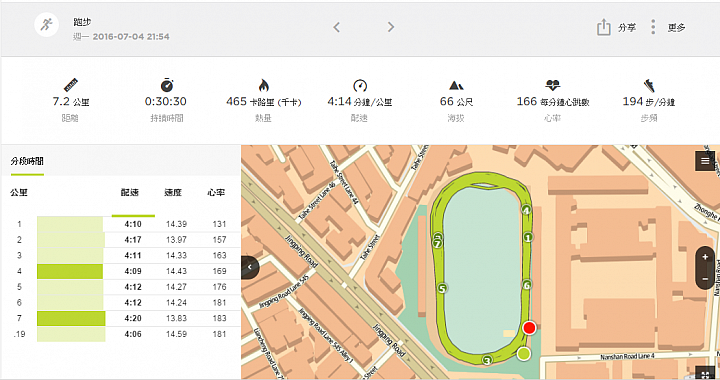This screenshot has height=380, width=720.
Task: Select split row 2 pace 4:17
Action: pyautogui.click(x=133, y=240)
